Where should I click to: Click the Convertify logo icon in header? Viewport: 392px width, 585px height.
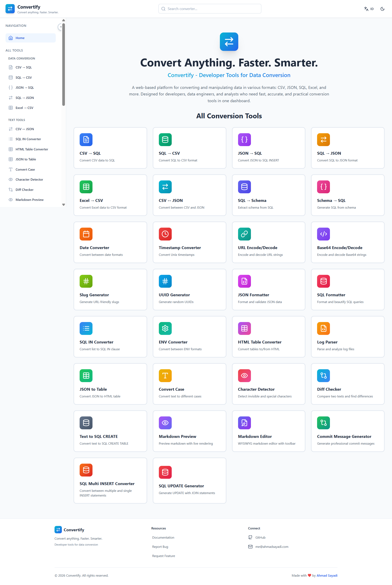[x=10, y=9]
